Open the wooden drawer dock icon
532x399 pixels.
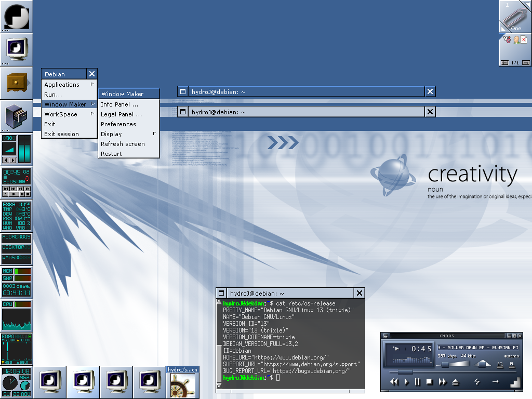[x=16, y=83]
